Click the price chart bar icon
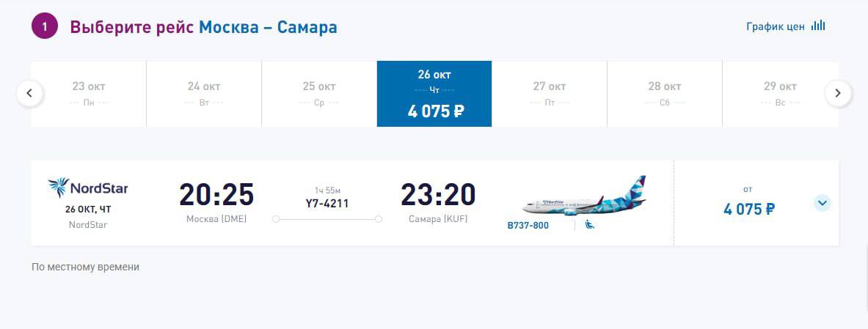The image size is (868, 329). (818, 26)
